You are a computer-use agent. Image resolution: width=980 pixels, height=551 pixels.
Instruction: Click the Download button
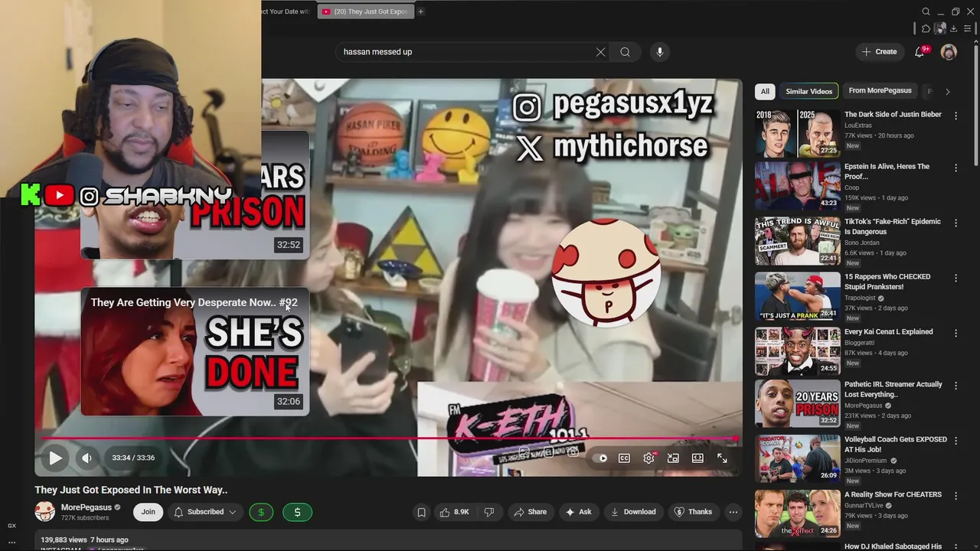633,512
